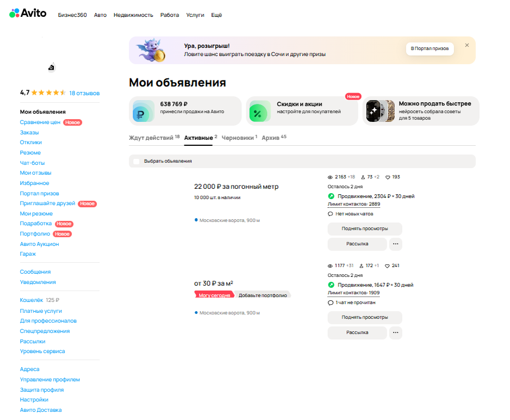Click views eye icon for 1177 listing
Viewport: 510px width, 420px height.
[330, 266]
